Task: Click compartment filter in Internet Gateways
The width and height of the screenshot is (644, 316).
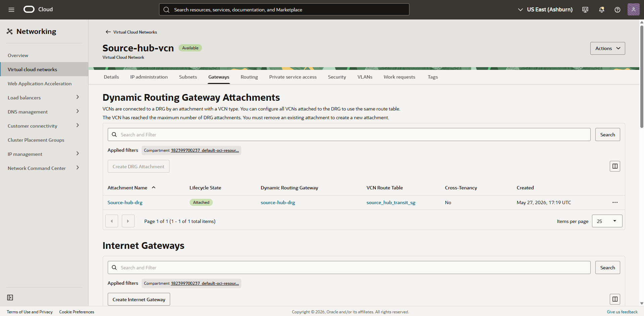Action: coord(191,283)
